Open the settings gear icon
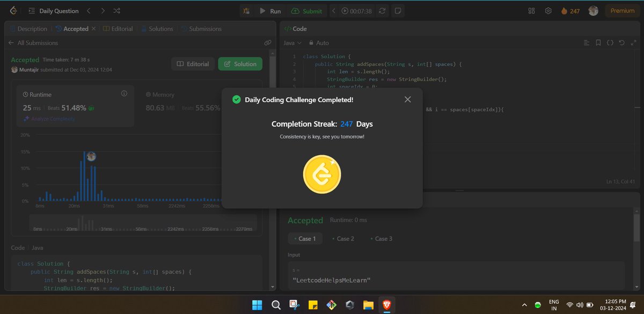 point(548,11)
